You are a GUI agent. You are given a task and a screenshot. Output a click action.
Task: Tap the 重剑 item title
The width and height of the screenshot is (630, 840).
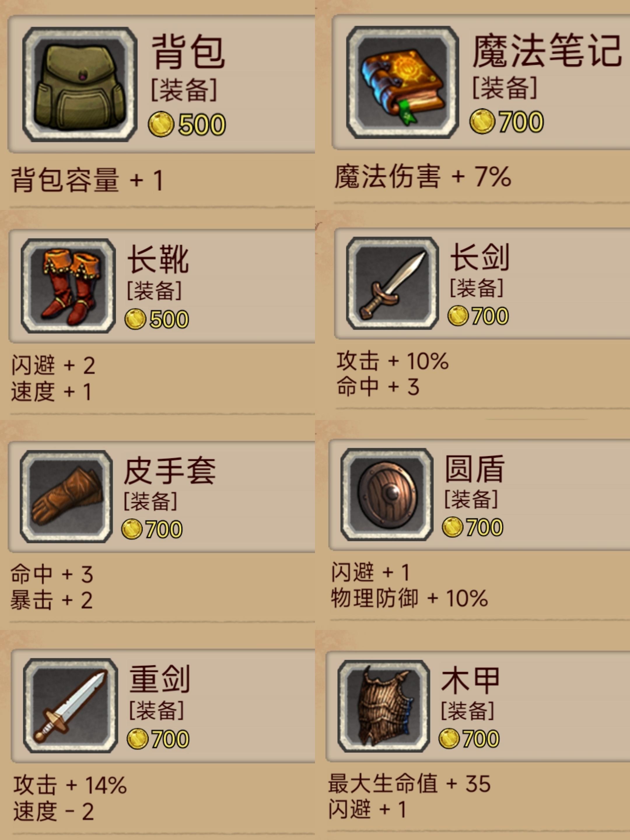pos(160,679)
